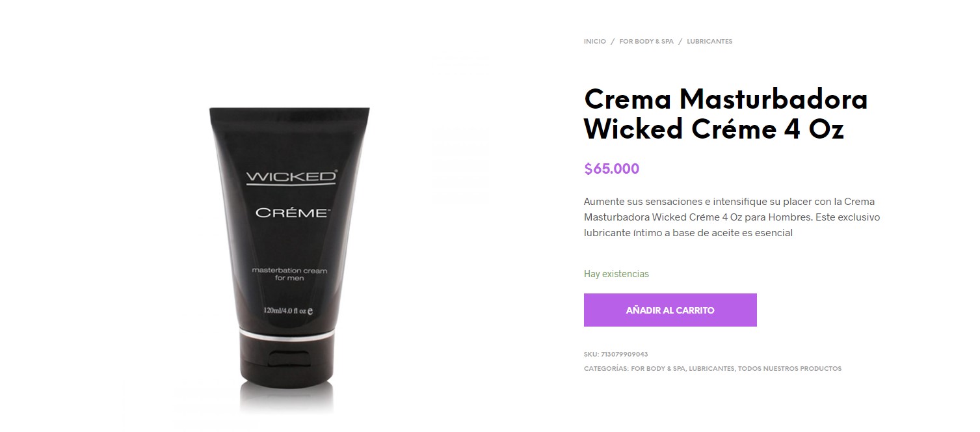Click the $65.000 price
The height and width of the screenshot is (432, 980).
coord(612,169)
